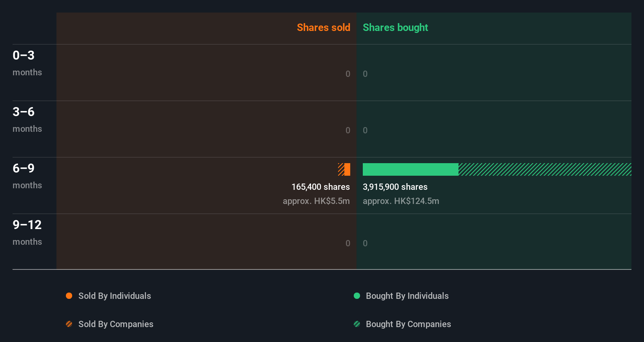
Task: Select the Bought By Individuals legend label
Action: click(x=407, y=296)
